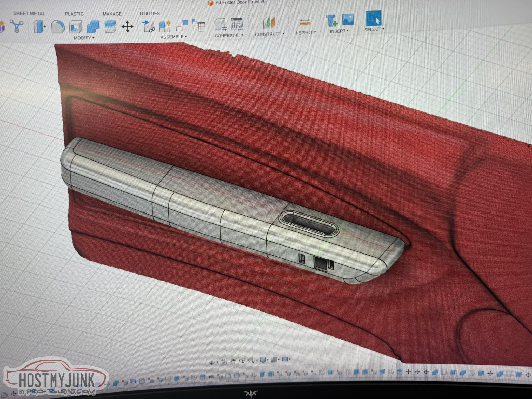Screen dimensions: 532x399
Task: Expand the MODIFY dropdown menu
Action: (84, 38)
